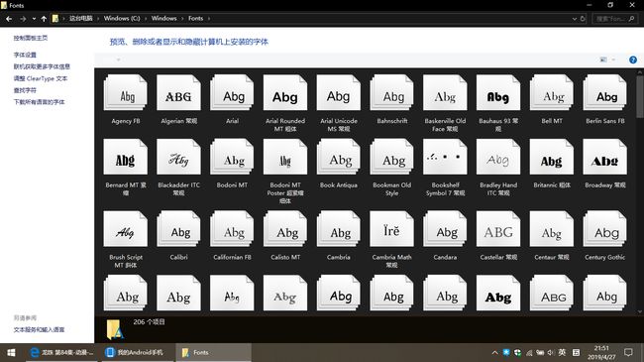Open the Blackadder ITC font

[x=178, y=157]
